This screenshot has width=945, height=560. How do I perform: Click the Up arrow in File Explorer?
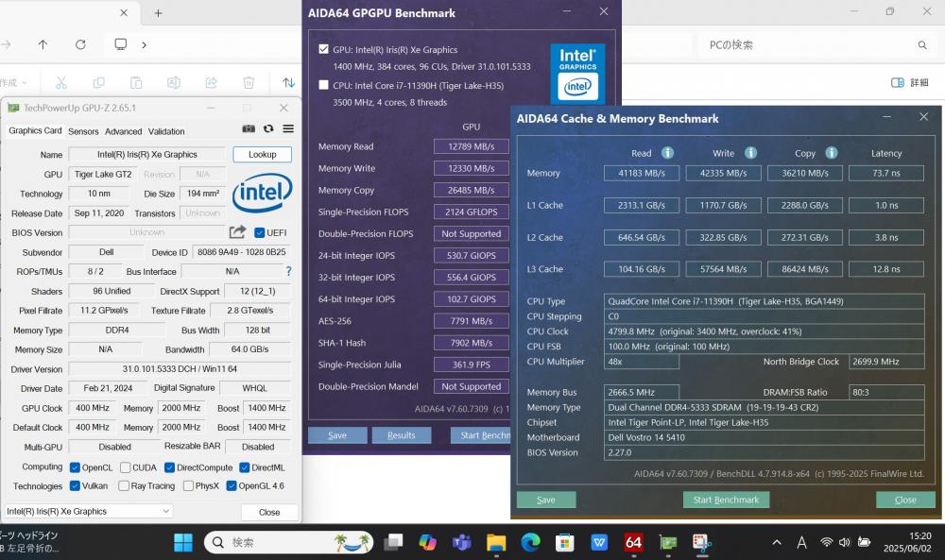(43, 44)
